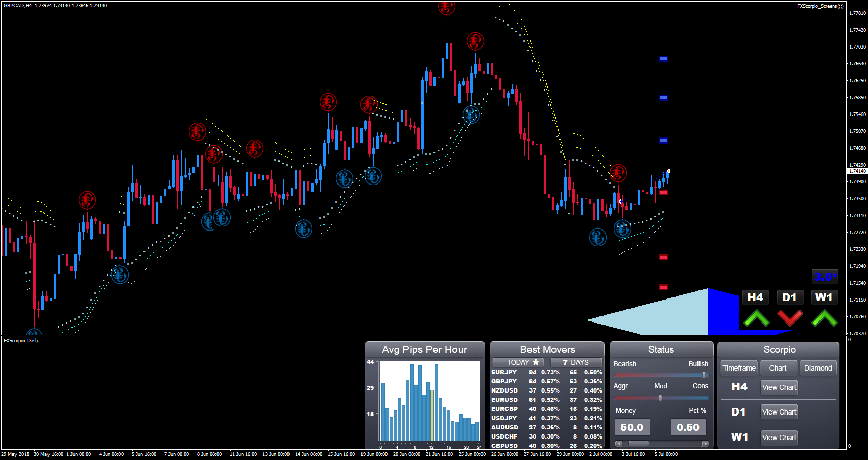Click the blue 3.0* badge above W1

click(x=825, y=277)
